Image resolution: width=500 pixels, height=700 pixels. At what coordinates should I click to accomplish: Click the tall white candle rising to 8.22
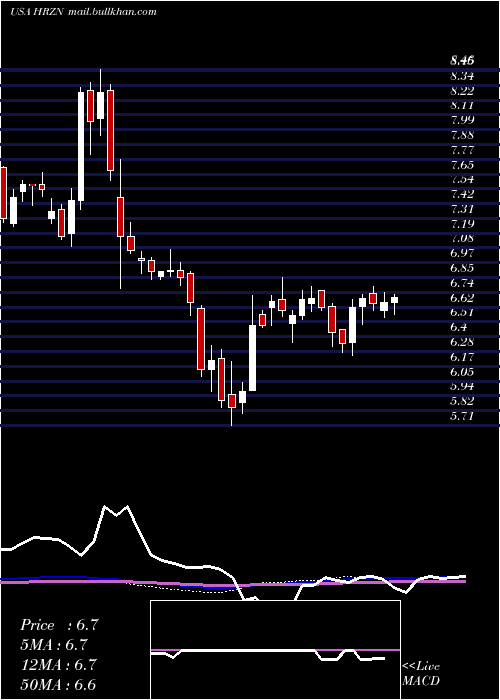point(81,146)
